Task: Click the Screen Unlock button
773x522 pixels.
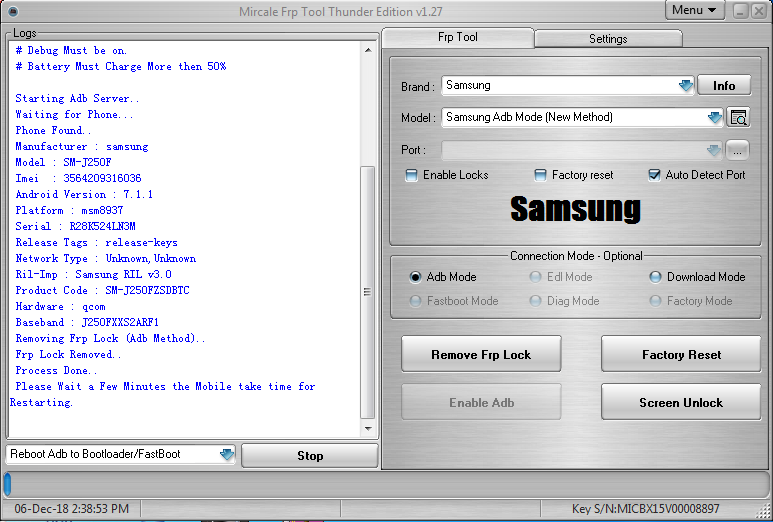Action: click(681, 402)
